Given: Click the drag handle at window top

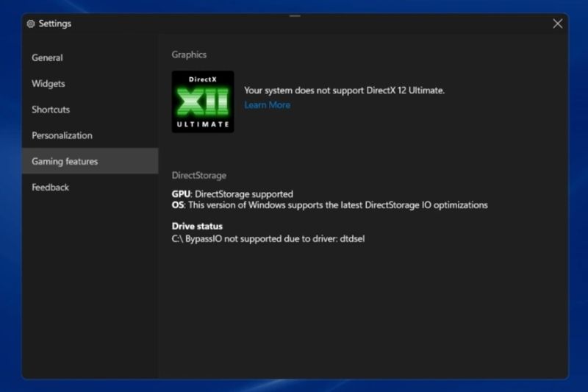Looking at the screenshot, I should [294, 15].
